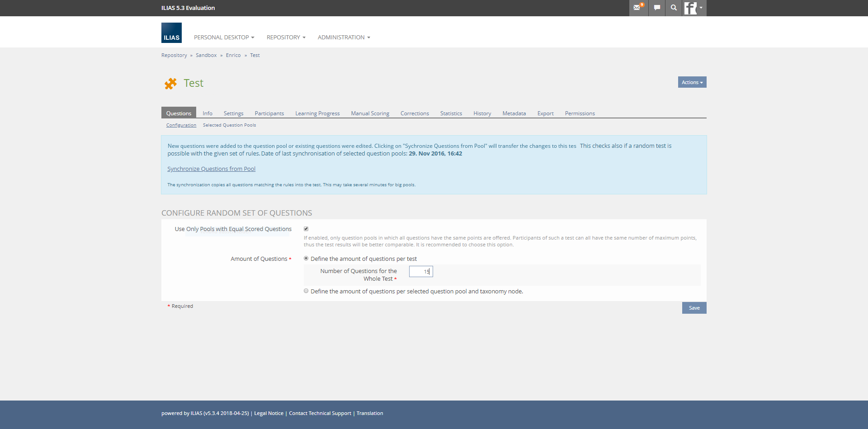Click the Configure Random Set of Questions heading
The height and width of the screenshot is (429, 868).
point(236,213)
